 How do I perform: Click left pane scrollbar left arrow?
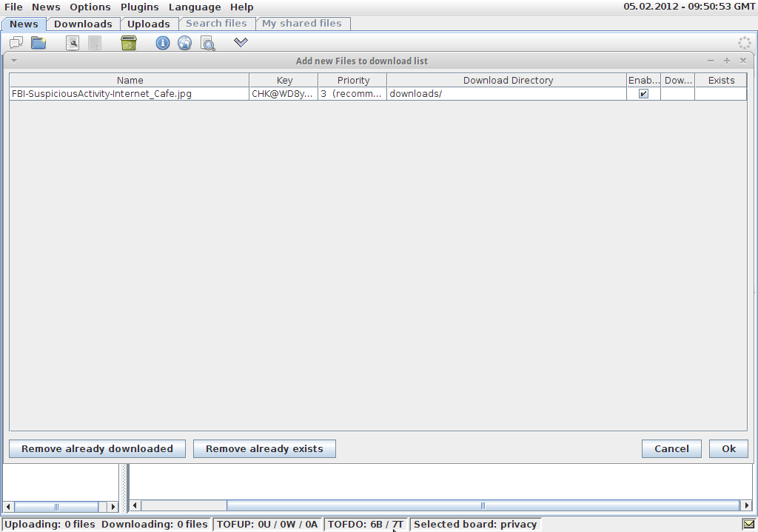coord(8,506)
